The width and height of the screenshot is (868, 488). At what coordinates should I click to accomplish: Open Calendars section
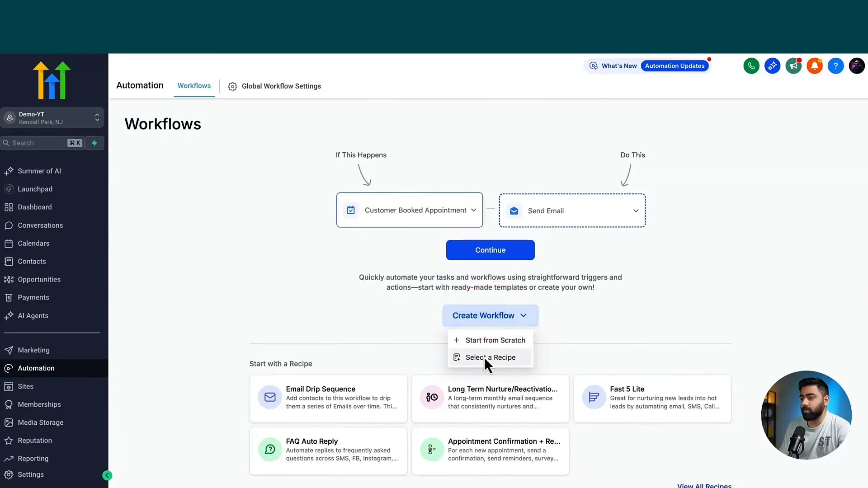pyautogui.click(x=33, y=243)
